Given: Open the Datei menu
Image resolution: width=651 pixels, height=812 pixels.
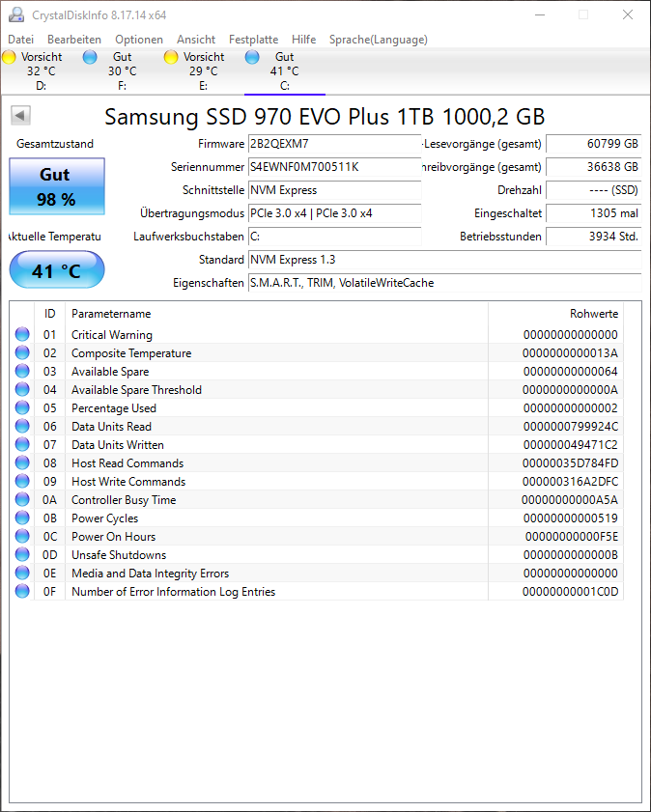Looking at the screenshot, I should (20, 40).
